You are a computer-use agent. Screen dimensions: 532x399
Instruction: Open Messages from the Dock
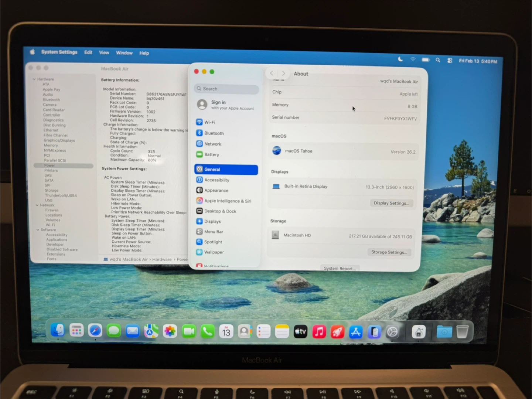click(114, 331)
